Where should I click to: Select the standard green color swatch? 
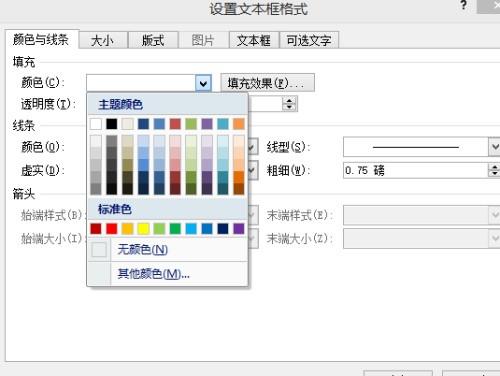pos(175,229)
